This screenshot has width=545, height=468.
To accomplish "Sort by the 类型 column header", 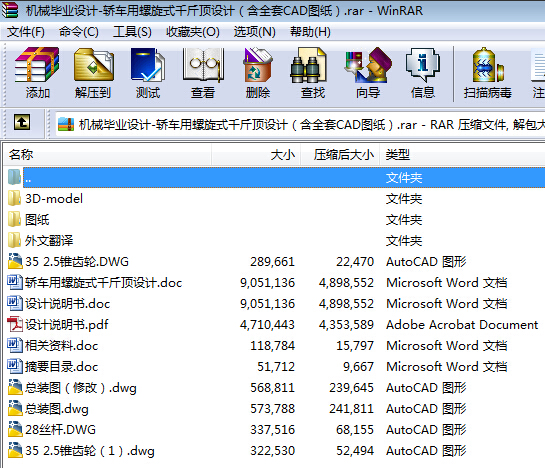I will (462, 155).
